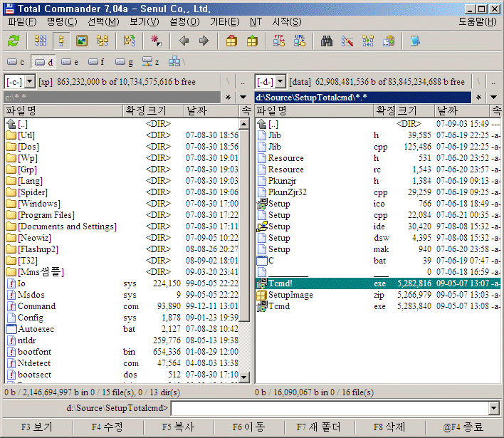Viewport: 504px width, 438px height.
Task: Select the [Program Files] folder
Action: [46, 215]
